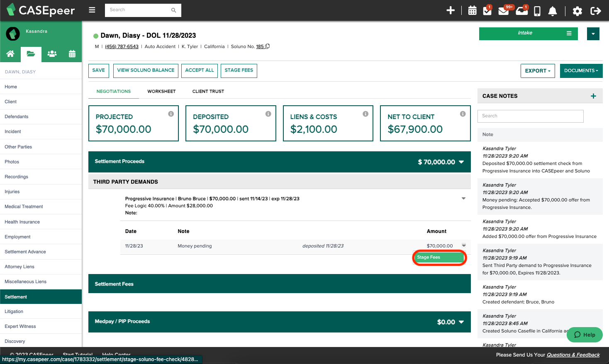
Task: Expand the Settlement Proceeds $70,000.00 arrow
Action: tap(461, 162)
